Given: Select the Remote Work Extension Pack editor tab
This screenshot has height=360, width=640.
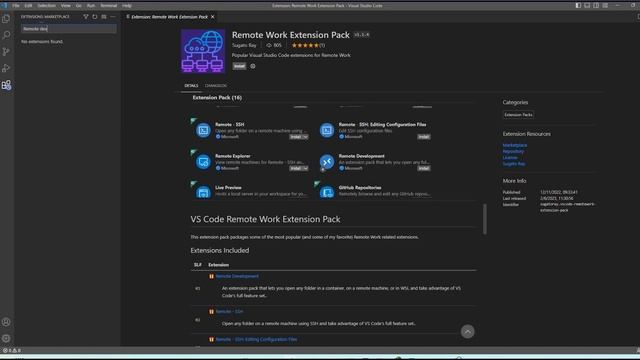Looking at the screenshot, I should [x=169, y=17].
